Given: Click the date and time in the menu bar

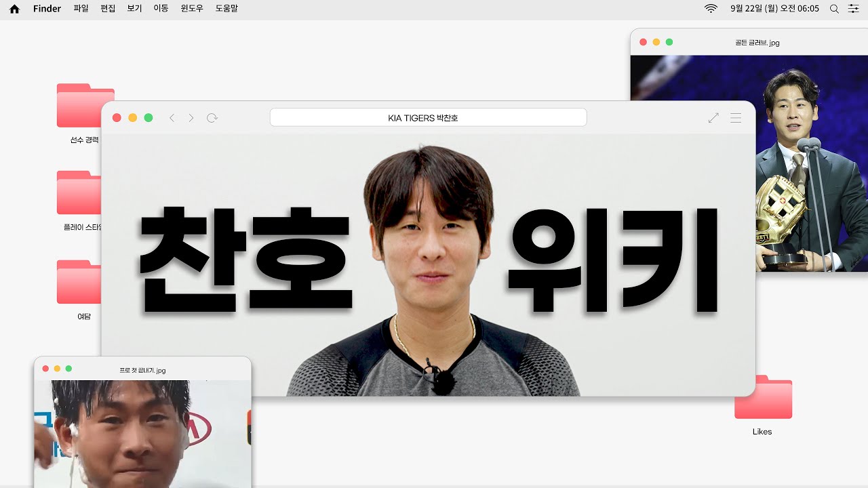Looking at the screenshot, I should (774, 9).
